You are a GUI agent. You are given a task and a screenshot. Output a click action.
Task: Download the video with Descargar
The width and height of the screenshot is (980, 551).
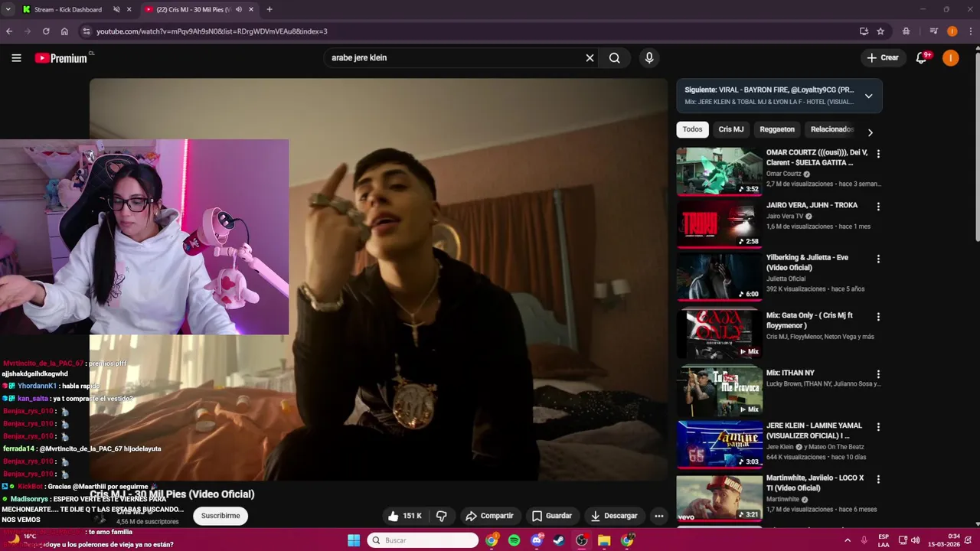(613, 516)
